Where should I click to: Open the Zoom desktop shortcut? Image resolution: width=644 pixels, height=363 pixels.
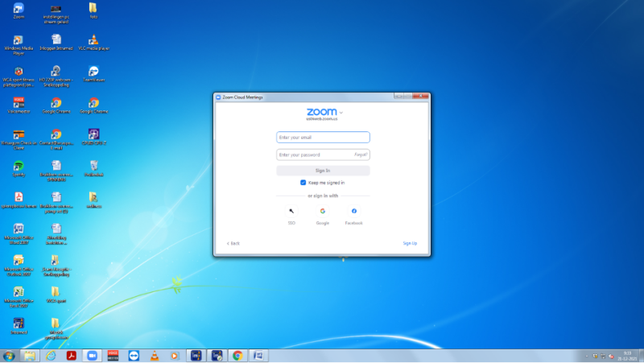[19, 9]
